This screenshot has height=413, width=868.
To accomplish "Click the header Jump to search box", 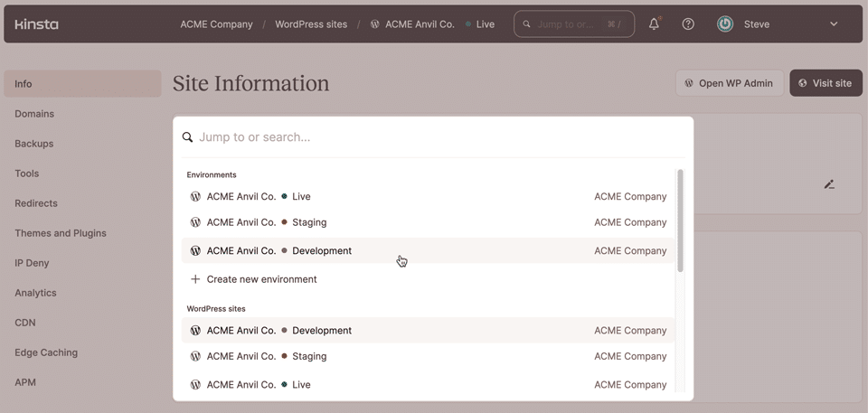I will point(574,23).
